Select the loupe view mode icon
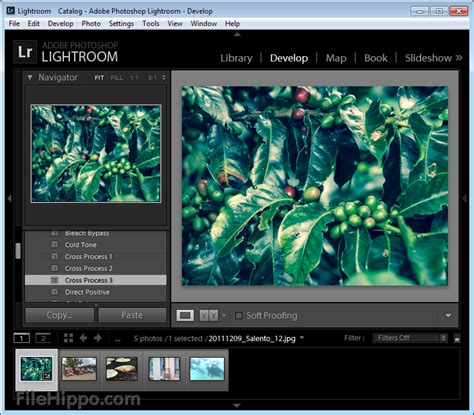This screenshot has width=474, height=415. pos(185,315)
